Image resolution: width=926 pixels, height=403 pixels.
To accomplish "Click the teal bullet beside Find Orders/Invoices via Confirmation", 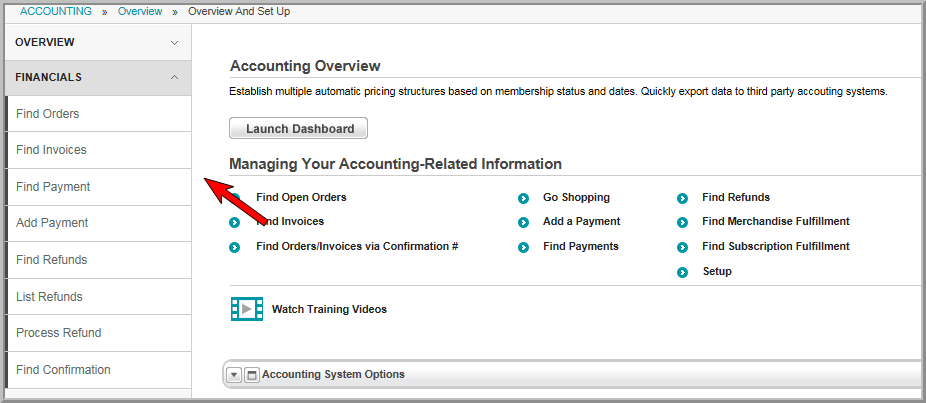I will tap(234, 247).
